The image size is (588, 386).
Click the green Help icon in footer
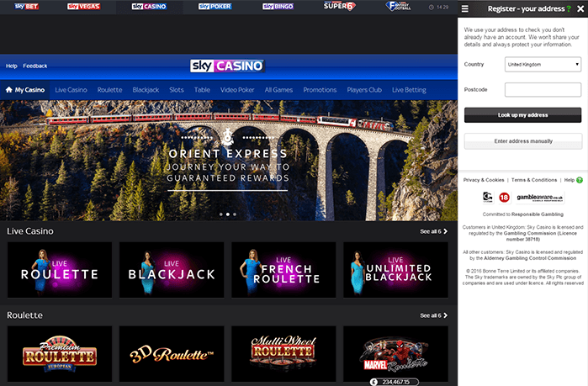click(x=580, y=180)
